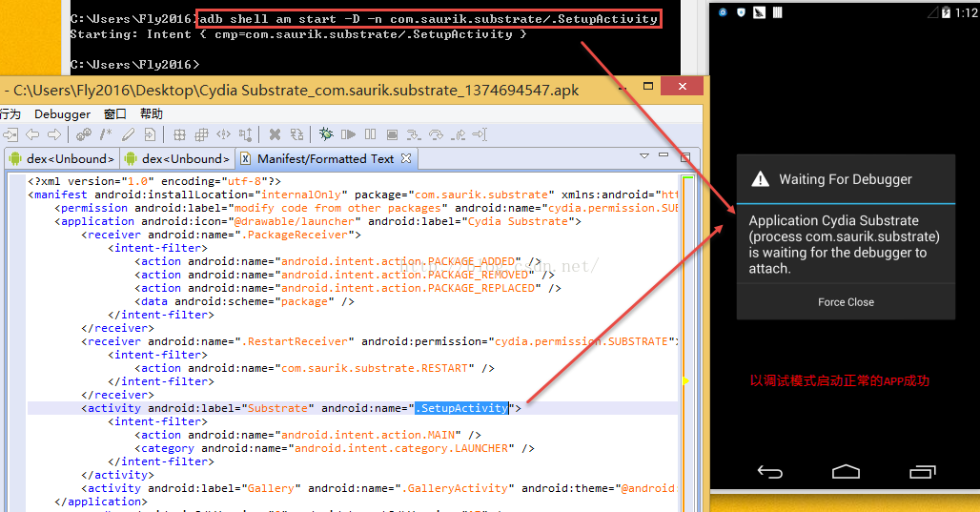Click the type hierarchy toolbar icon

pyautogui.click(x=246, y=134)
